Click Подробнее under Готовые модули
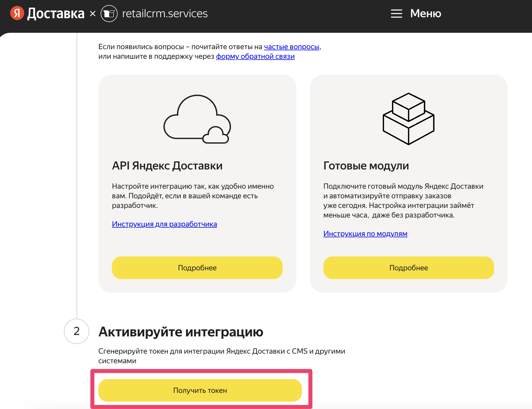 [x=409, y=268]
